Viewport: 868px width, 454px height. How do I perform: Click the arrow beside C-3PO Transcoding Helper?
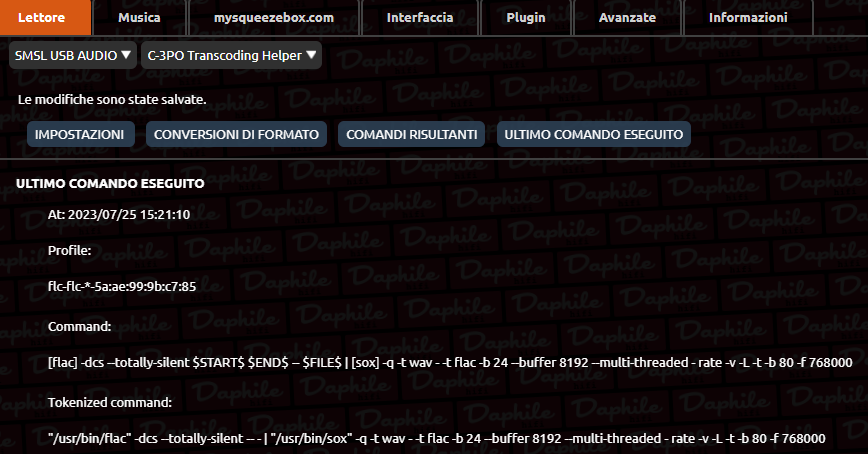[311, 55]
